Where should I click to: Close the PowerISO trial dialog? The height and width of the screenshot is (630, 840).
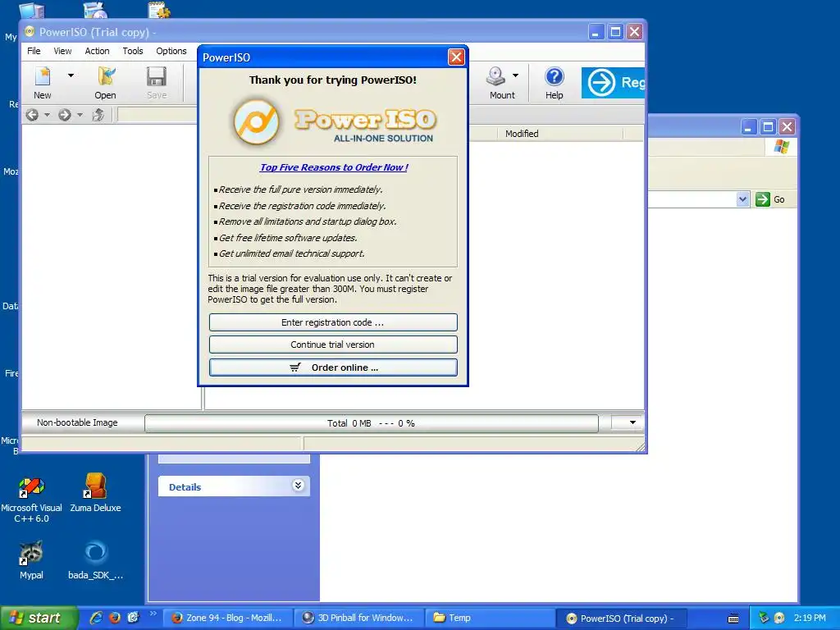point(456,57)
